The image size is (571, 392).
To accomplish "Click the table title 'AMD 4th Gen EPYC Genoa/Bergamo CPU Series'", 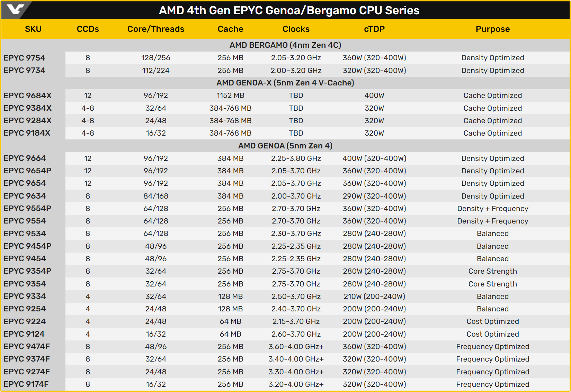I will point(289,10).
